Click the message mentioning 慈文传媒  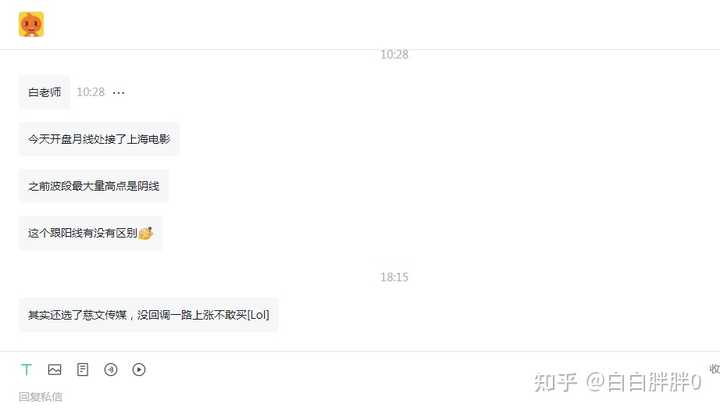[x=148, y=315]
